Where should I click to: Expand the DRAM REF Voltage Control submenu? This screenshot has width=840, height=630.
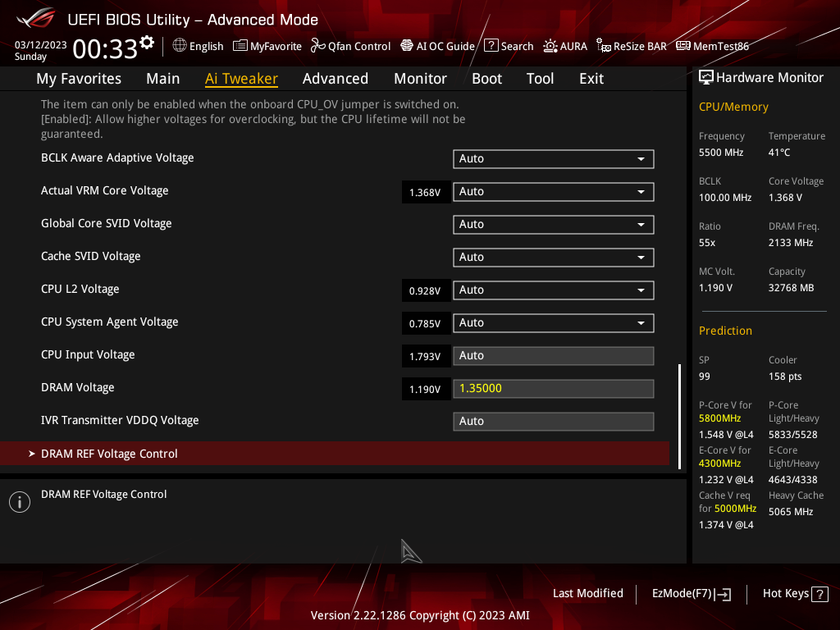tap(335, 454)
